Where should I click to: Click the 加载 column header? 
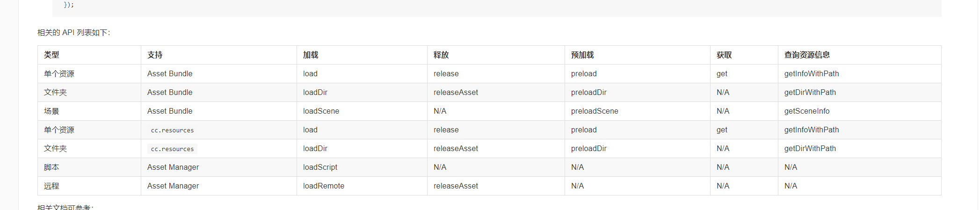click(311, 55)
